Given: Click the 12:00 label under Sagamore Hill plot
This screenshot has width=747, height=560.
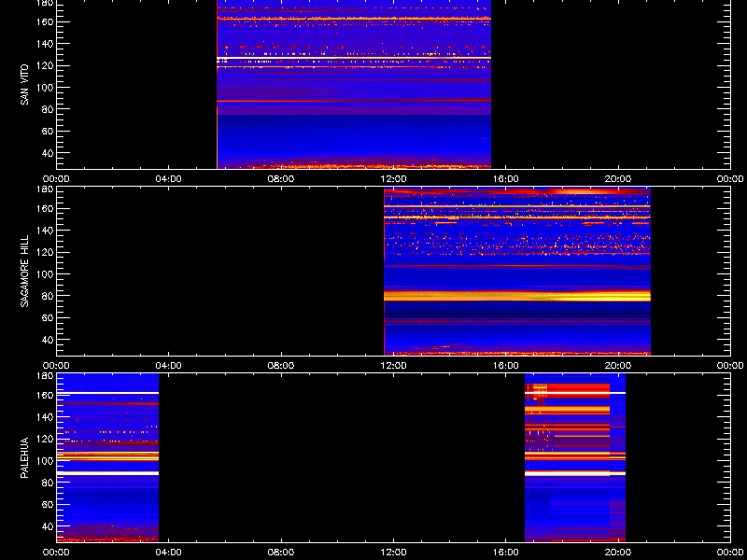Looking at the screenshot, I should click(393, 366).
